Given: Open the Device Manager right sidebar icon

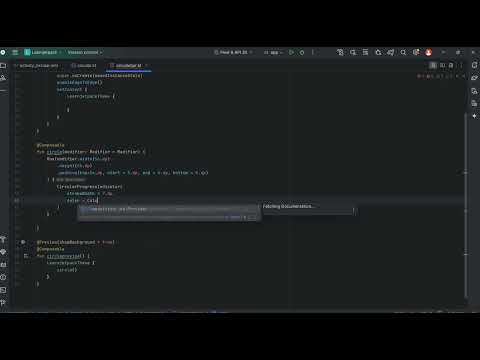Looking at the screenshot, I should coord(474,91).
